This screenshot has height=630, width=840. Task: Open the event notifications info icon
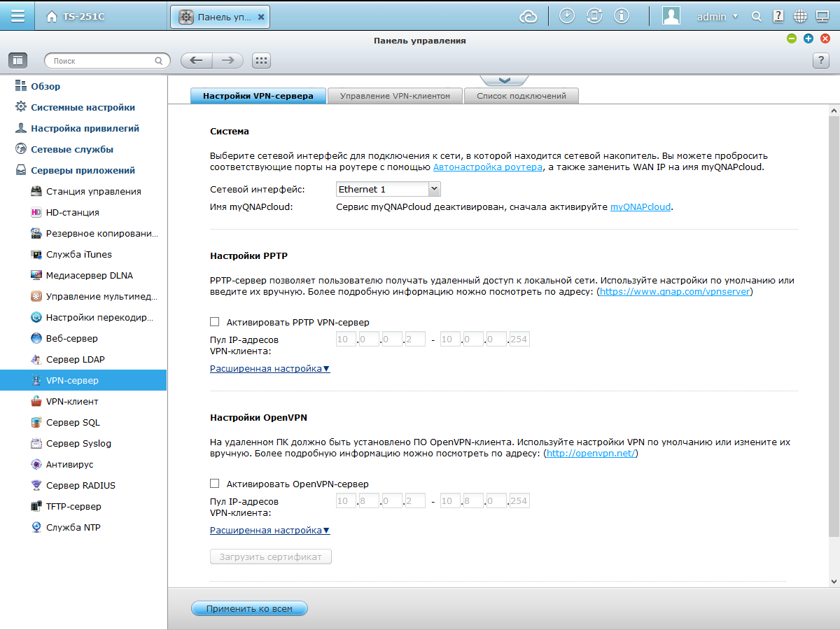[x=621, y=16]
